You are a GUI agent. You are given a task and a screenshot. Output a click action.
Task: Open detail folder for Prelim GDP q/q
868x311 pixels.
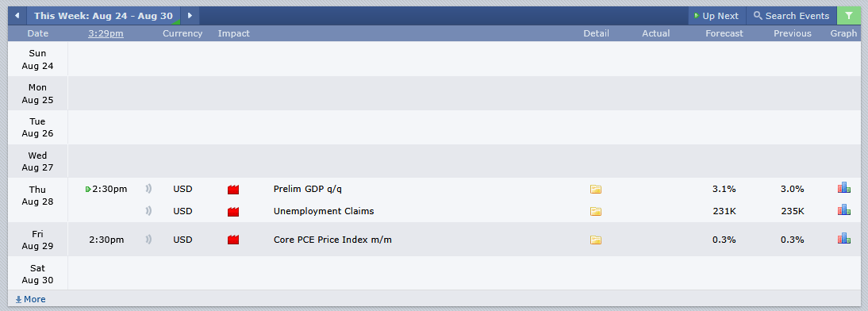point(596,190)
